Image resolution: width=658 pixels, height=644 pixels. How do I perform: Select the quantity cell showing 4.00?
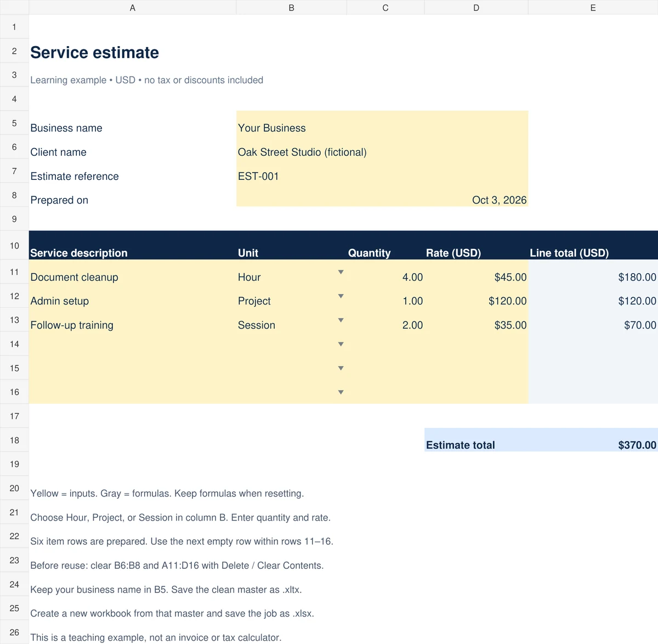(x=385, y=272)
